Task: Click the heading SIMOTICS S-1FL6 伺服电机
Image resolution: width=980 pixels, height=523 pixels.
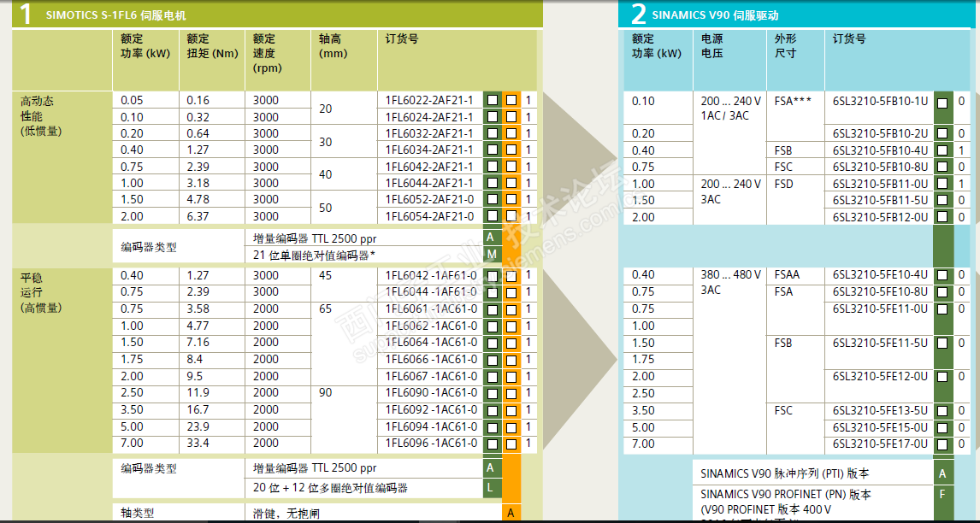Action: [x=115, y=15]
